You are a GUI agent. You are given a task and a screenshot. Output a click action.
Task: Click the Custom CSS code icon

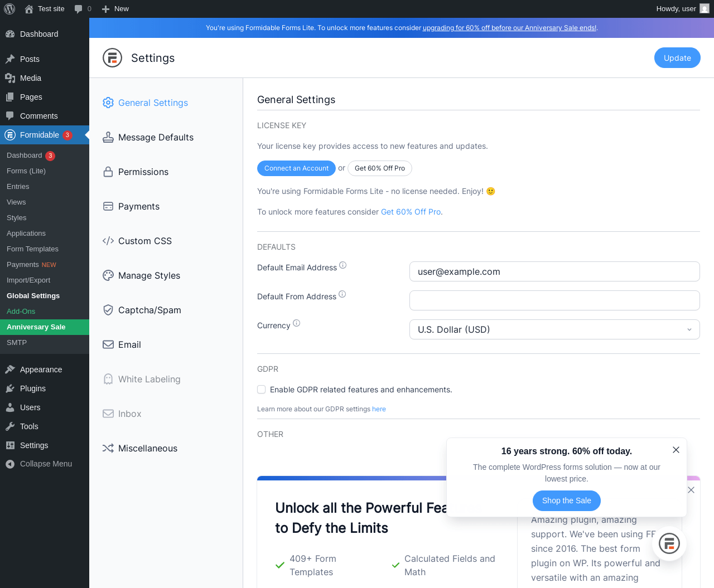[108, 241]
